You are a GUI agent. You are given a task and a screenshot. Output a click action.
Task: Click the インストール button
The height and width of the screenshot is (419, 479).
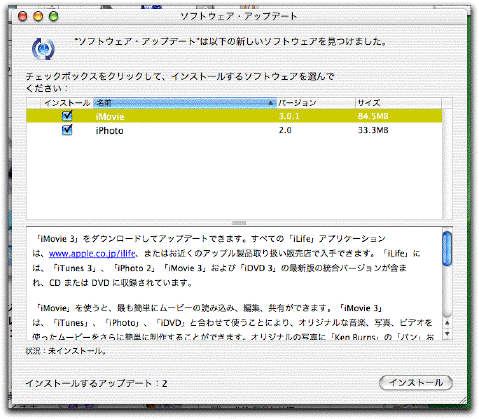point(416,382)
